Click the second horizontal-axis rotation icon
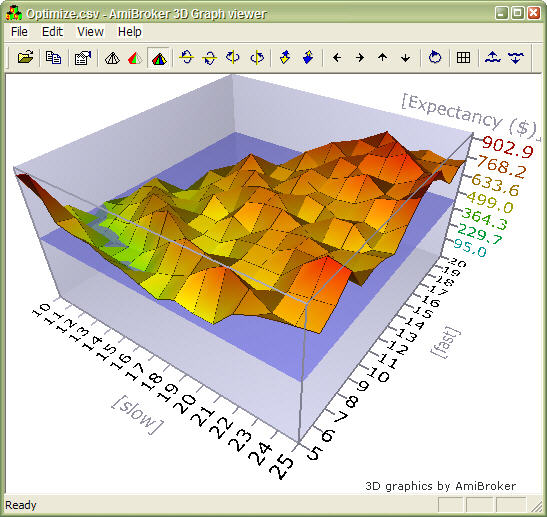The height and width of the screenshot is (517, 547). pos(210,57)
